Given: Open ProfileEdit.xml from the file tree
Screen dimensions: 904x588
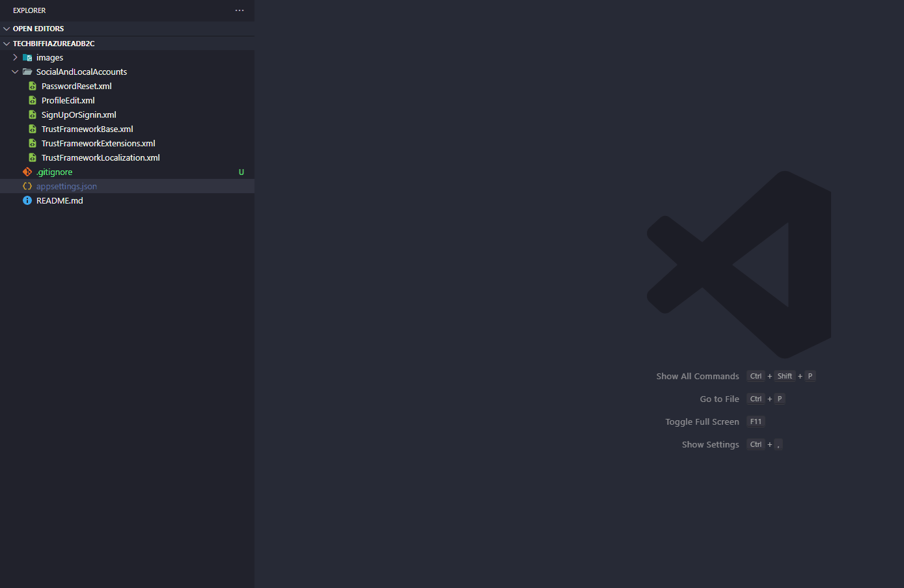Looking at the screenshot, I should tap(68, 101).
